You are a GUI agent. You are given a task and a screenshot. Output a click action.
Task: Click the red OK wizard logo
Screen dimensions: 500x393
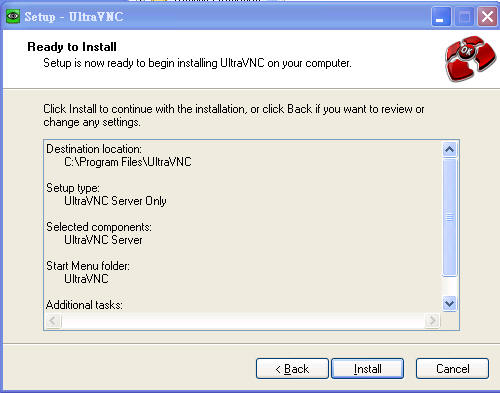(x=470, y=59)
